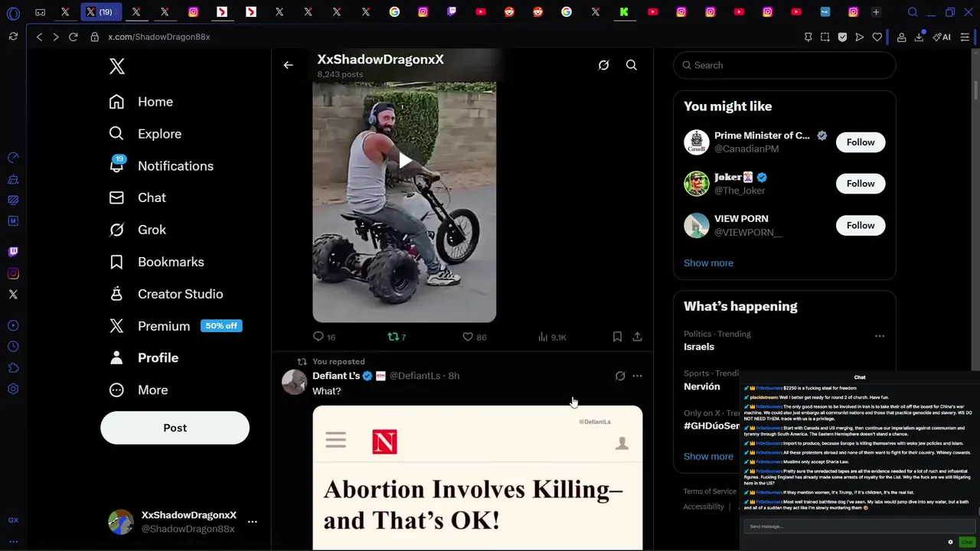The width and height of the screenshot is (980, 551).
Task: Open the Grok icon in sidebar
Action: coord(116,230)
